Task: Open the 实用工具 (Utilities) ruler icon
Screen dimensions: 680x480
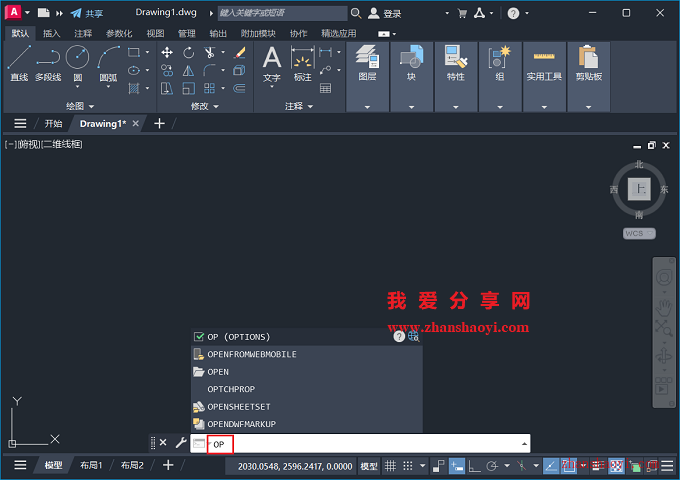Action: [544, 61]
